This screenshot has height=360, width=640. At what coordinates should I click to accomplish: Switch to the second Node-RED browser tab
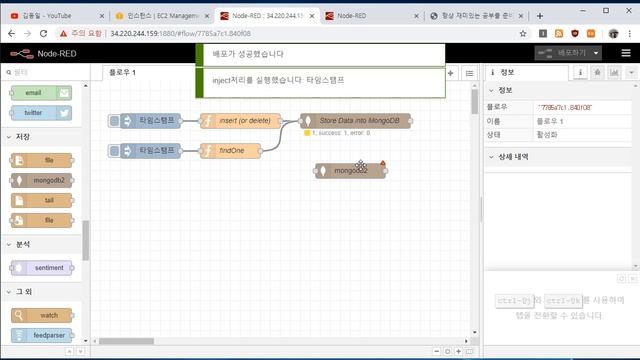click(371, 16)
